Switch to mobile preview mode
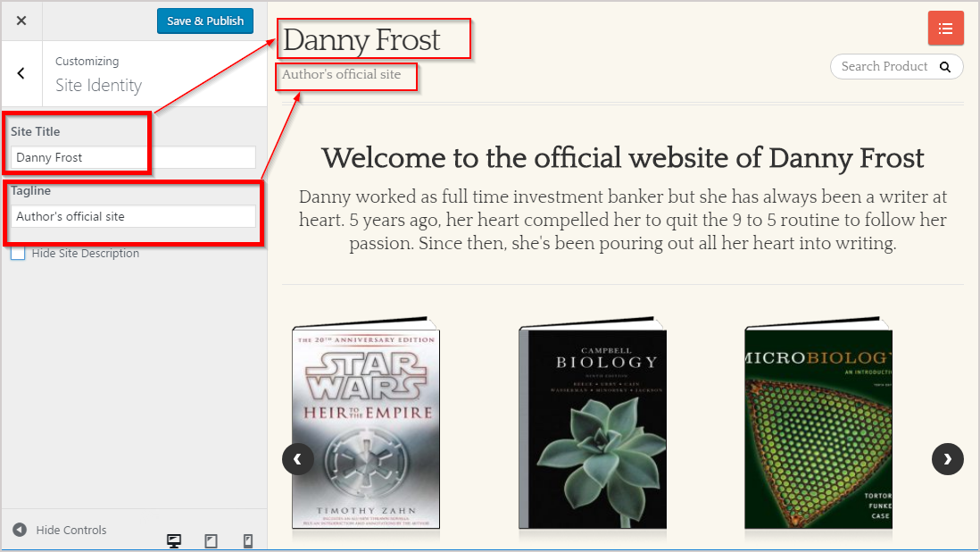The height and width of the screenshot is (552, 980). pos(248,540)
